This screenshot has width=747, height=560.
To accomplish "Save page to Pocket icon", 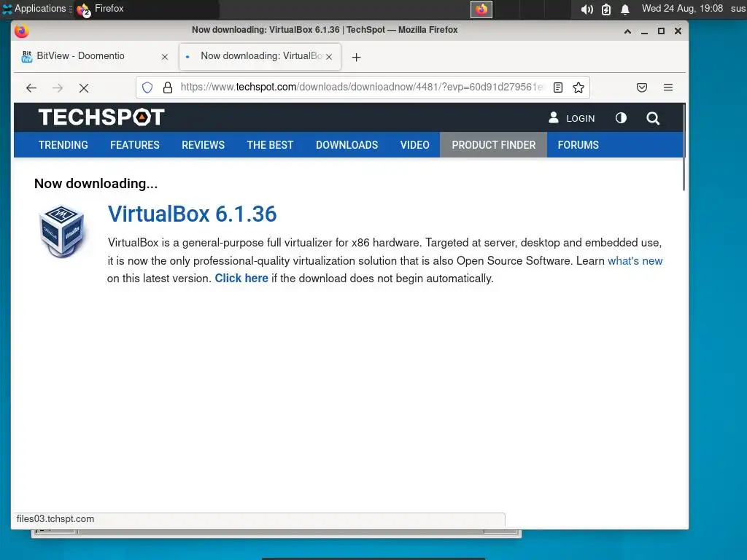I will (642, 87).
